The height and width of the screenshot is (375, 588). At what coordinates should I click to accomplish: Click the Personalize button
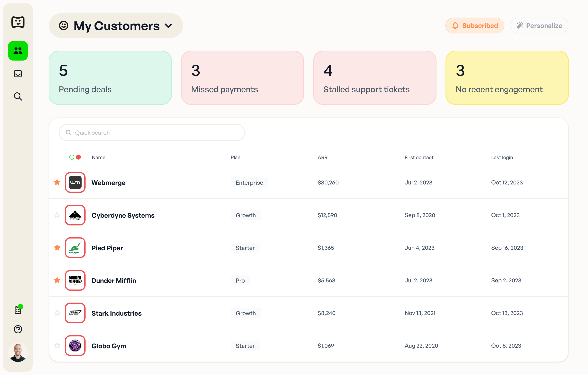click(539, 25)
